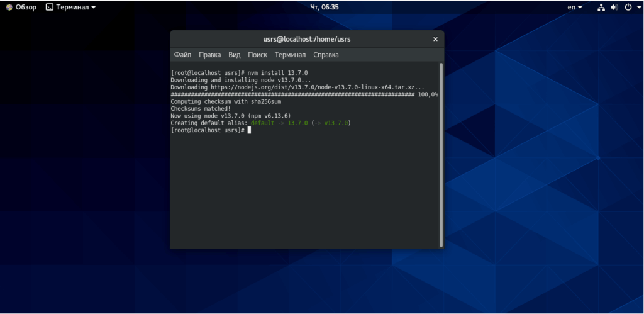Viewport: 644px width, 314px height.
Task: Click the wired network status icon
Action: (601, 7)
